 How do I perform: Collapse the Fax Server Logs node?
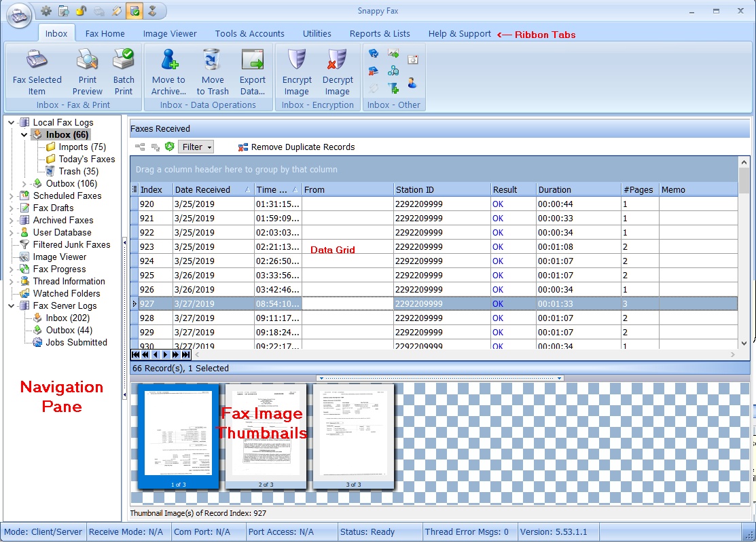(x=12, y=306)
